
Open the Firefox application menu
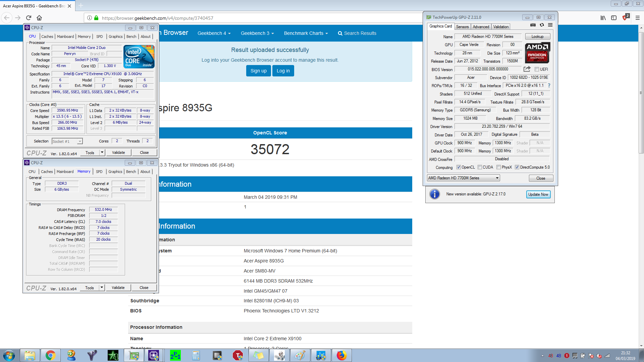pos(638,18)
